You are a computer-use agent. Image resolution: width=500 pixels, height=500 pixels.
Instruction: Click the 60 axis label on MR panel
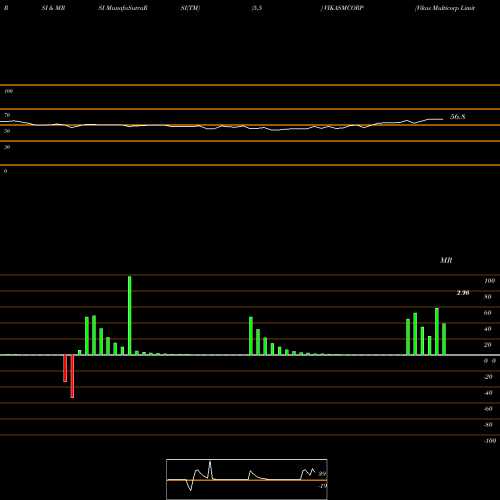coord(487,313)
